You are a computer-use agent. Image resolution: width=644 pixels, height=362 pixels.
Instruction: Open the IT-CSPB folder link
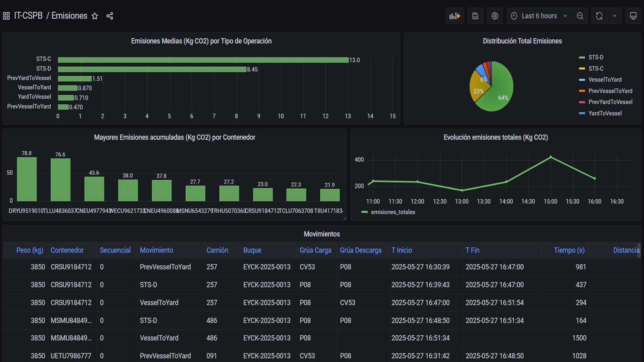(x=29, y=16)
